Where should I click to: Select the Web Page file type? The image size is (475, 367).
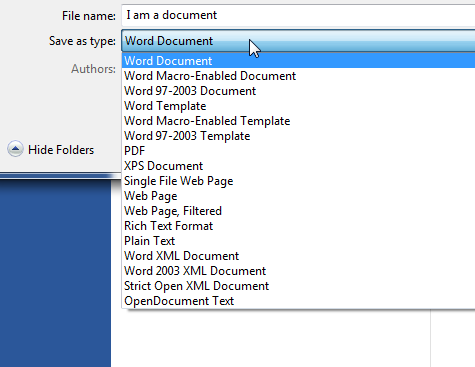tap(299, 196)
